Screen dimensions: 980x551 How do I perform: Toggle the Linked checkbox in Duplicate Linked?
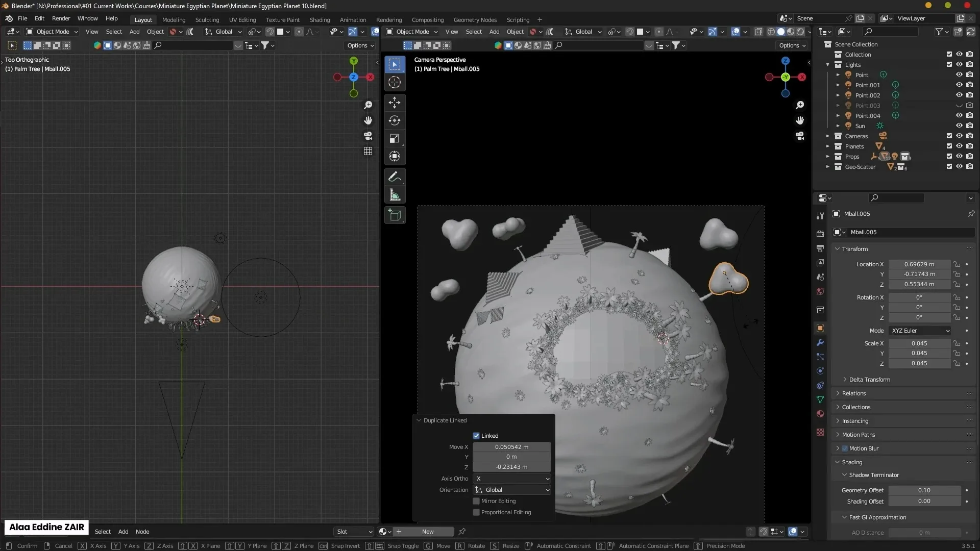476,435
